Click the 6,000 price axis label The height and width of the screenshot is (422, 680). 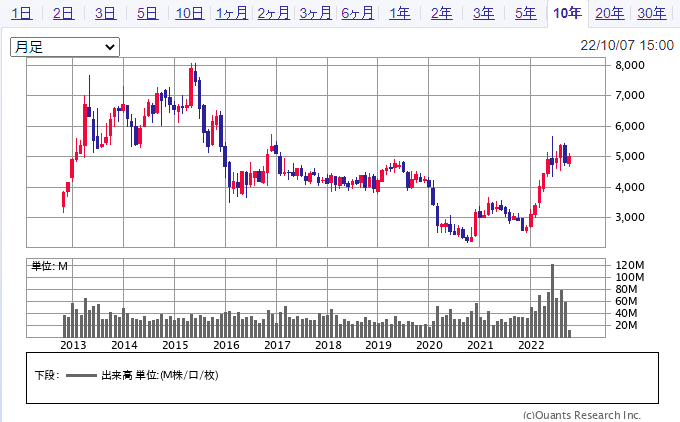tap(630, 126)
